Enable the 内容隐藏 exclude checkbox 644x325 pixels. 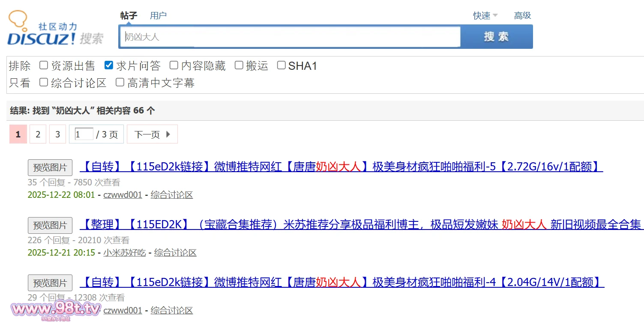(174, 66)
